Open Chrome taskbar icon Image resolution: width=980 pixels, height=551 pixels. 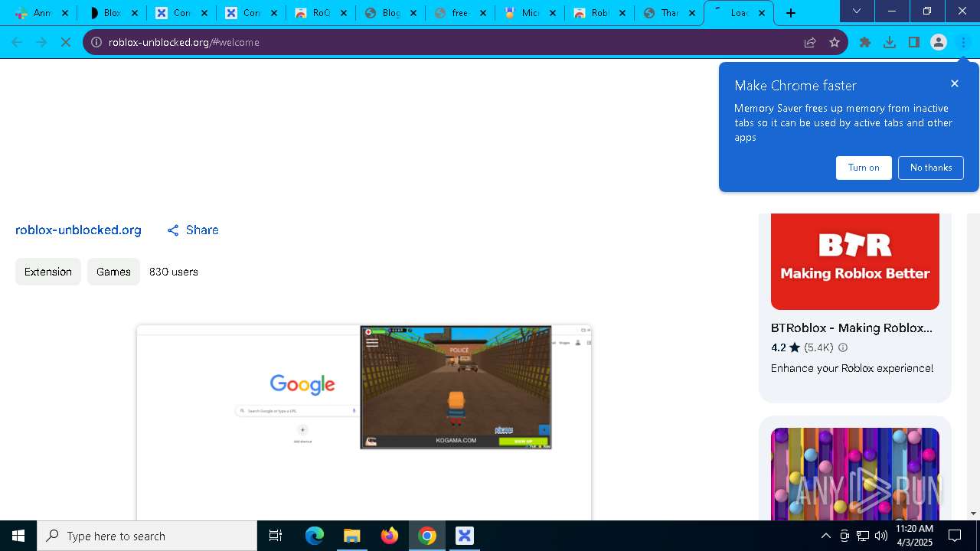pos(427,536)
